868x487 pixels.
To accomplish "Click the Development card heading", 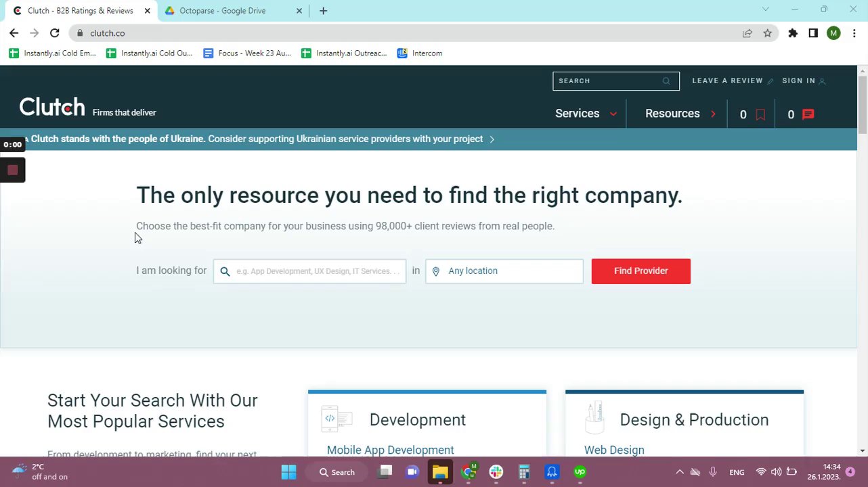I will point(418,420).
